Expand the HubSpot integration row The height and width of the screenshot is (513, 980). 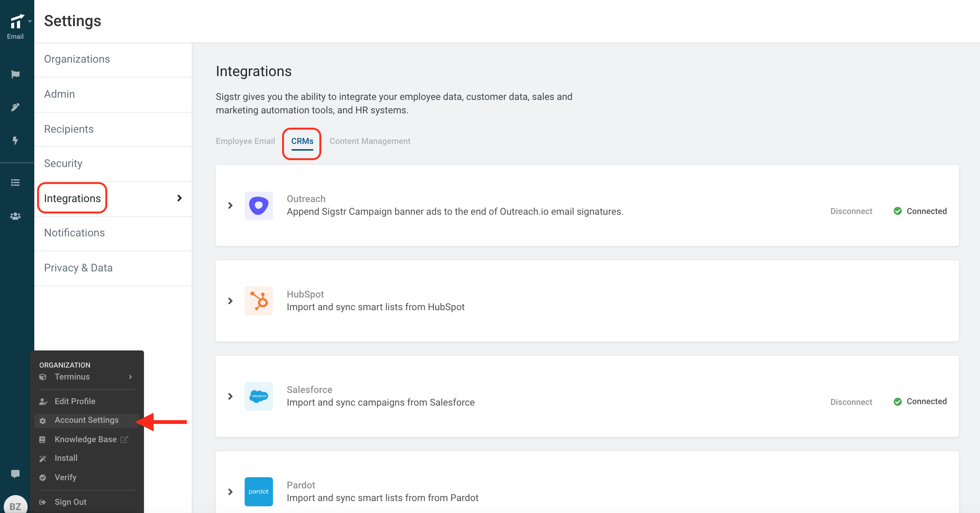pyautogui.click(x=230, y=301)
